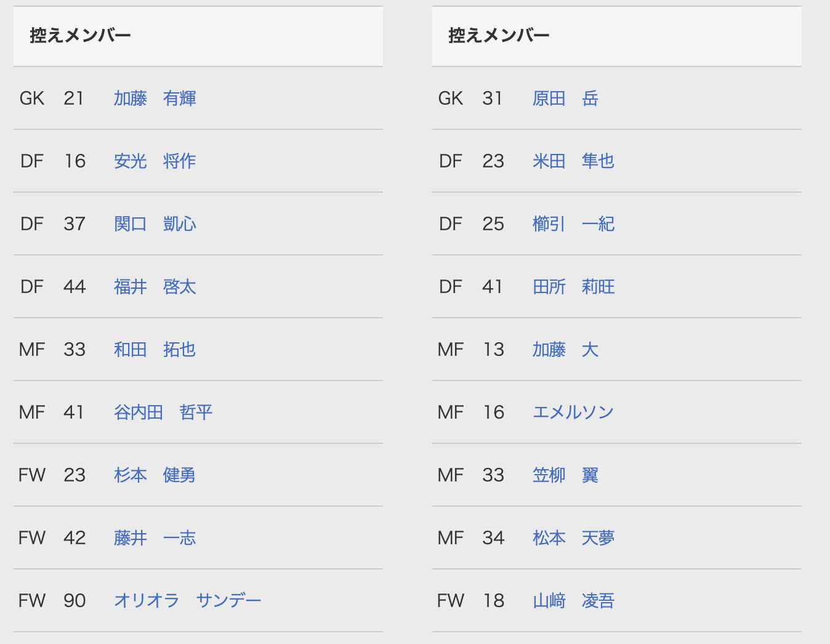This screenshot has height=644, width=830.
Task: Click on 和田 拓也 name
Action: click(155, 350)
